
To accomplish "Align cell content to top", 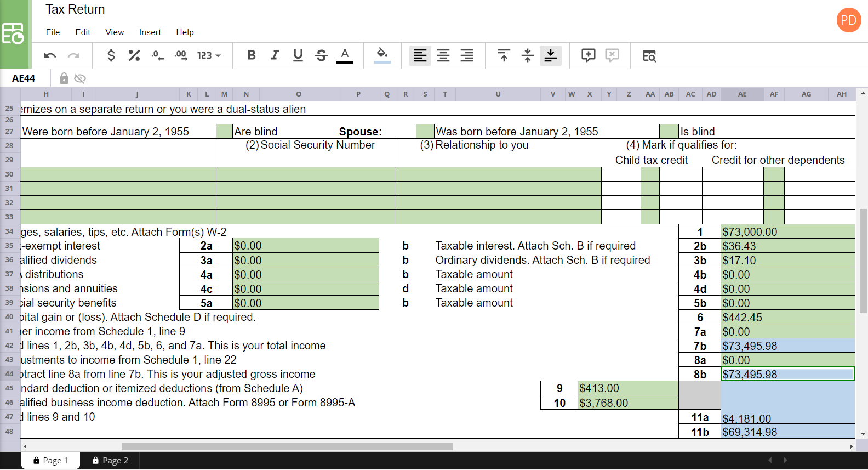I will (x=504, y=55).
